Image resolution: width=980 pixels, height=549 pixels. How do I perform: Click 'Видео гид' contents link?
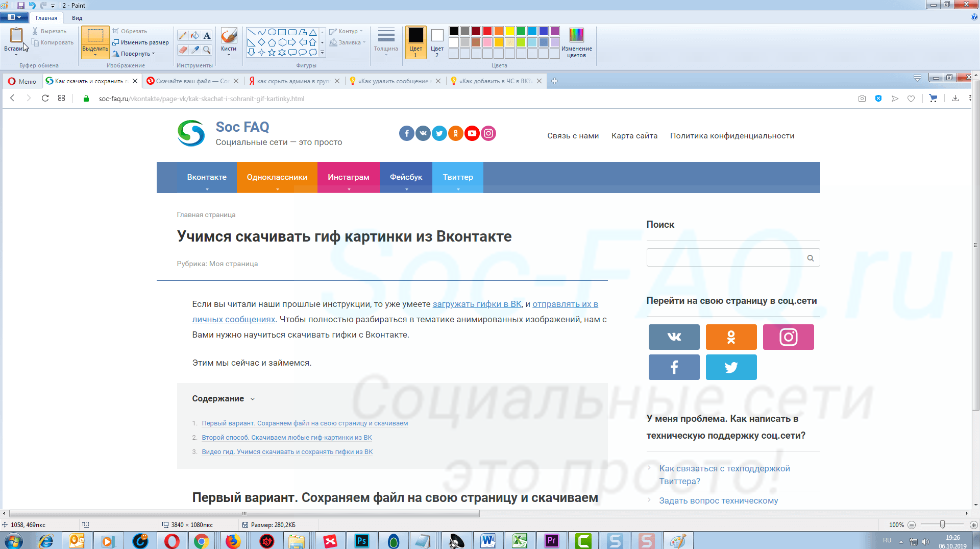(x=287, y=452)
